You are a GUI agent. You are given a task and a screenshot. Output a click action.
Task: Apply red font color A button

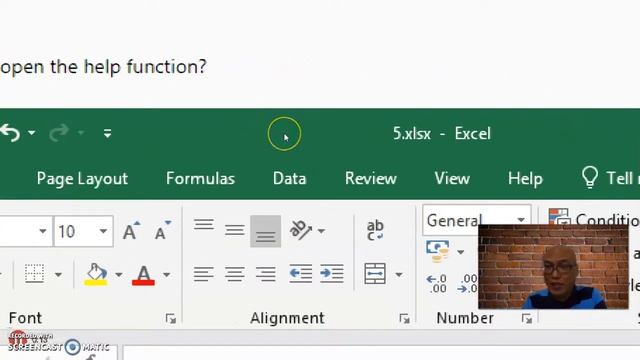pos(143,275)
